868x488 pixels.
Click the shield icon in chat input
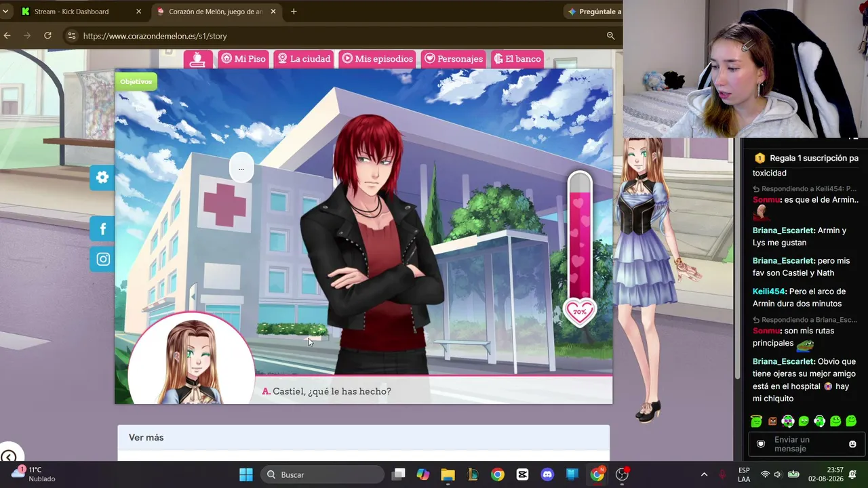pyautogui.click(x=761, y=444)
